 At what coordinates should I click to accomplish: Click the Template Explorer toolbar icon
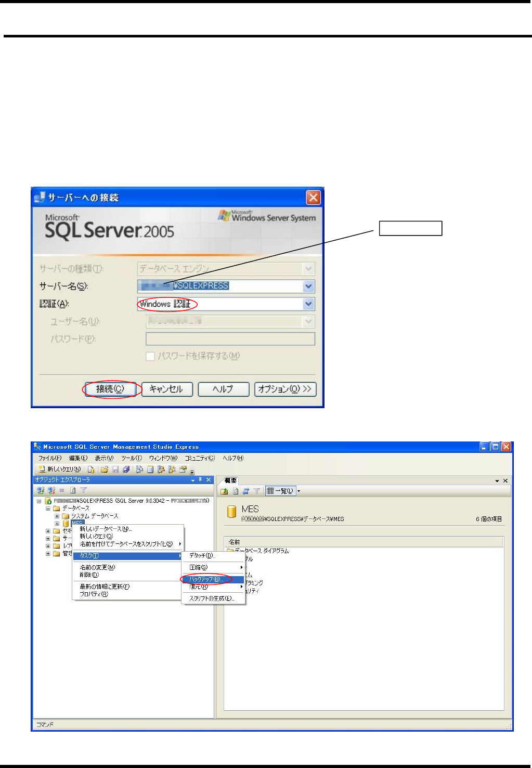click(172, 470)
